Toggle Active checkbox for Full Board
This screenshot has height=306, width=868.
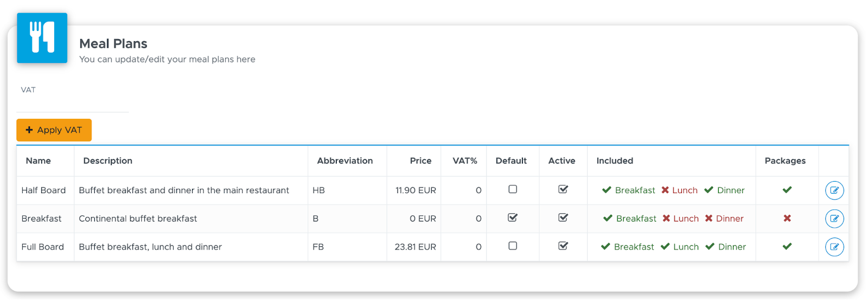(563, 246)
